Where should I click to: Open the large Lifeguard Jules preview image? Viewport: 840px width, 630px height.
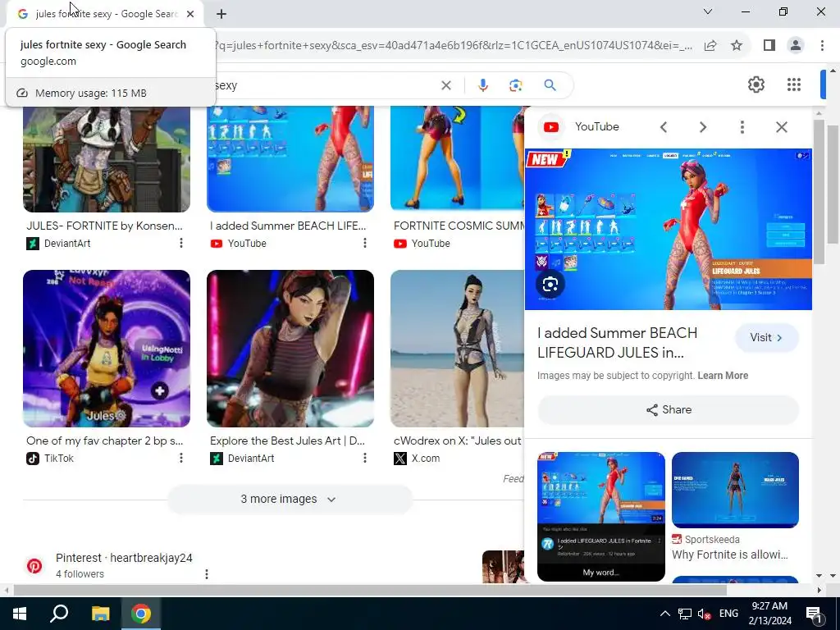click(668, 230)
